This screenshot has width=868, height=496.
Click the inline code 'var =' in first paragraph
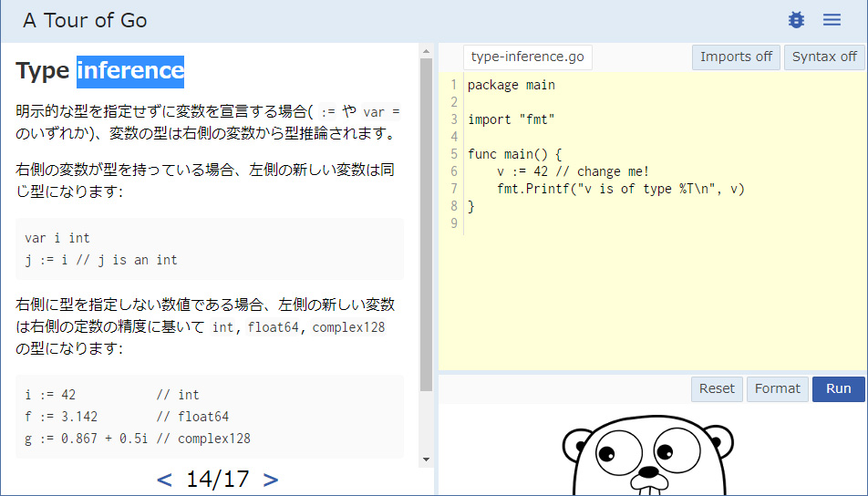pos(381,112)
